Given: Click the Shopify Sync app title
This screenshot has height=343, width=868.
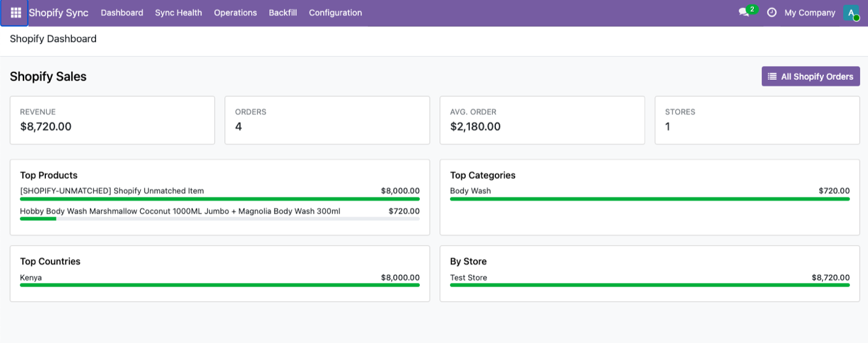Looking at the screenshot, I should [x=58, y=12].
